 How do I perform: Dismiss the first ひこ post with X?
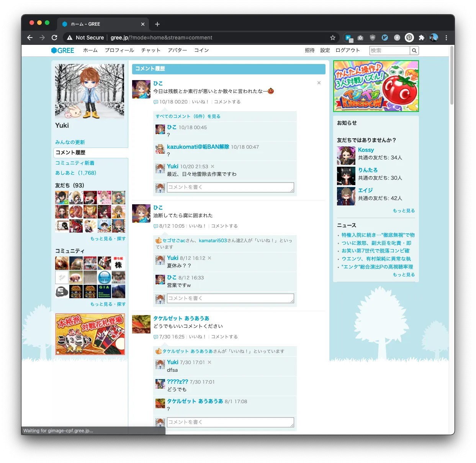(319, 83)
